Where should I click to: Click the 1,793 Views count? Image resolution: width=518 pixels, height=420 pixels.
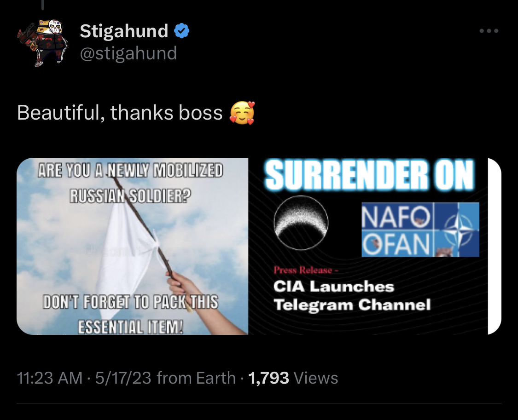pos(293,378)
